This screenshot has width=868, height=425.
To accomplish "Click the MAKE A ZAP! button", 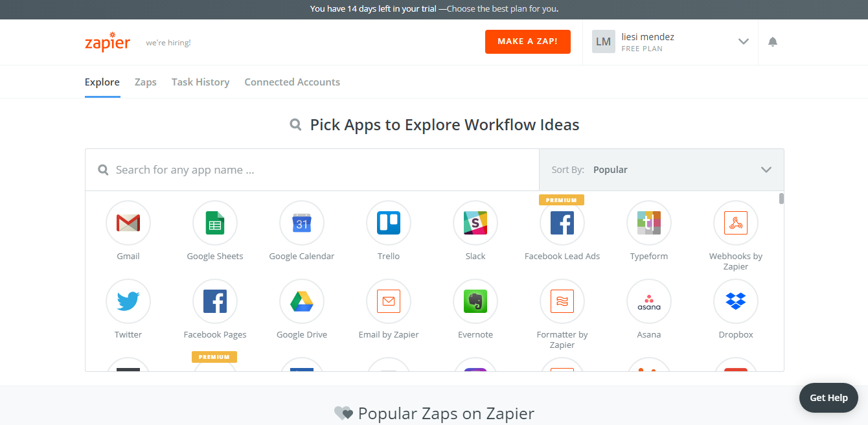I will click(528, 41).
